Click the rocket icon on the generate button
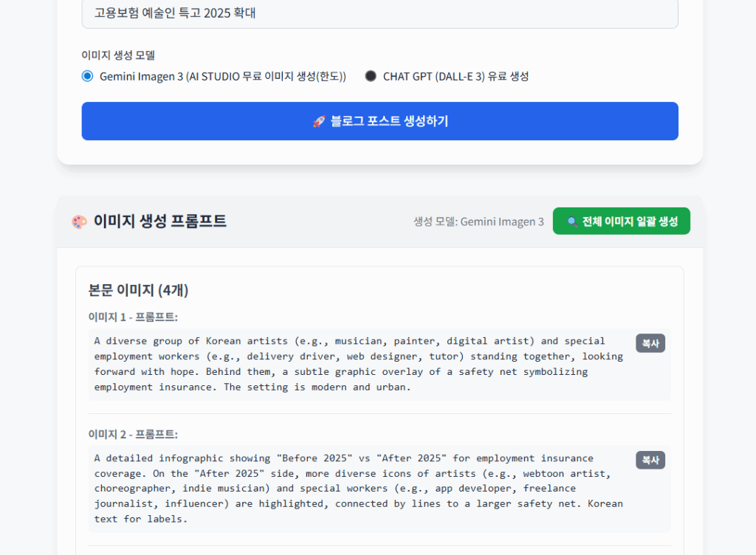The height and width of the screenshot is (555, 756). [319, 122]
